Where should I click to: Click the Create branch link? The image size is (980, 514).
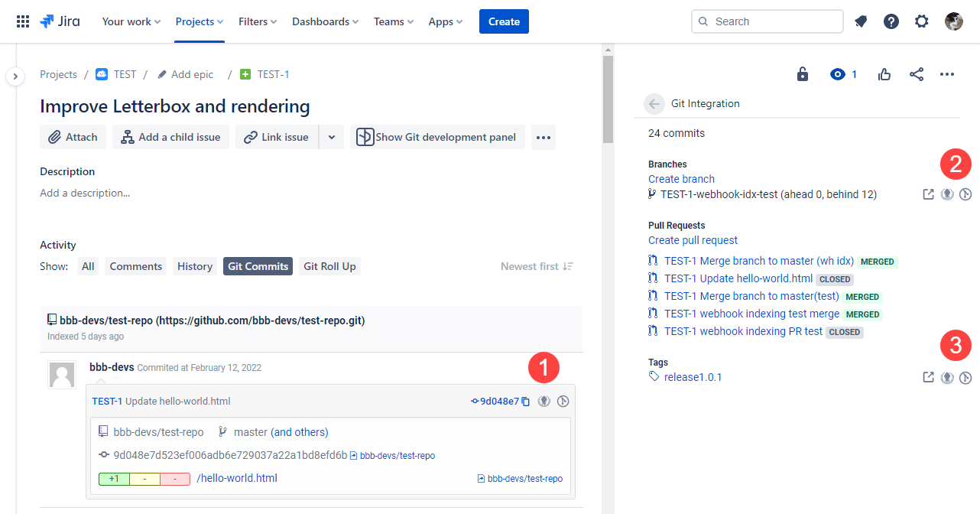point(681,179)
